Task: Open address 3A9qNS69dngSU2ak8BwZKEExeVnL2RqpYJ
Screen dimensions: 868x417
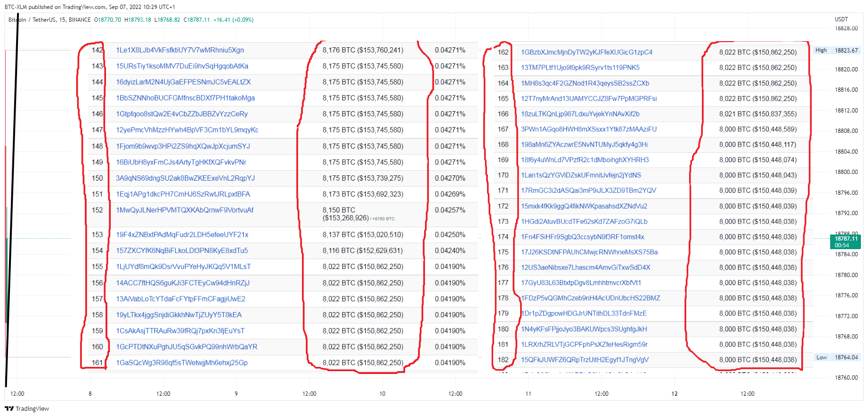Action: pyautogui.click(x=185, y=178)
